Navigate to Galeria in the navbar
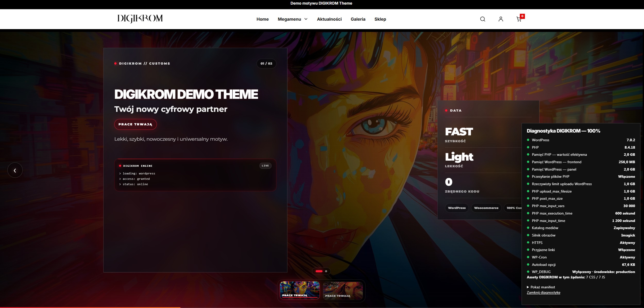644x308 pixels. pos(358,19)
